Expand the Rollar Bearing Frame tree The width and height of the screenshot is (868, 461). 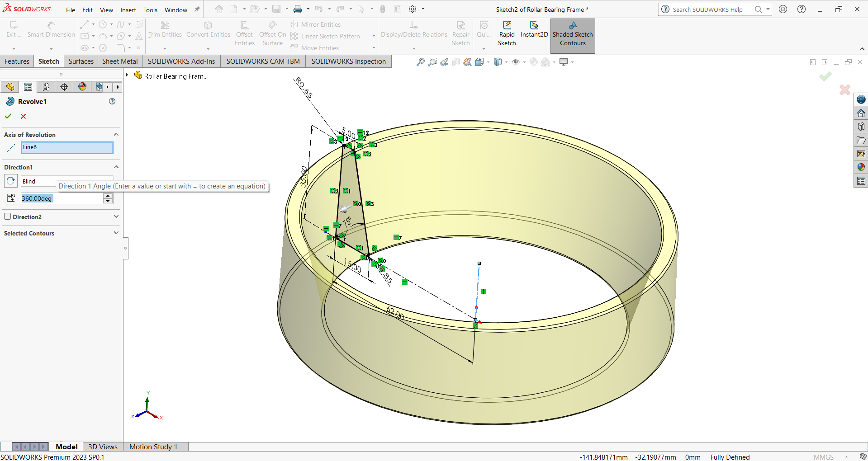click(128, 75)
